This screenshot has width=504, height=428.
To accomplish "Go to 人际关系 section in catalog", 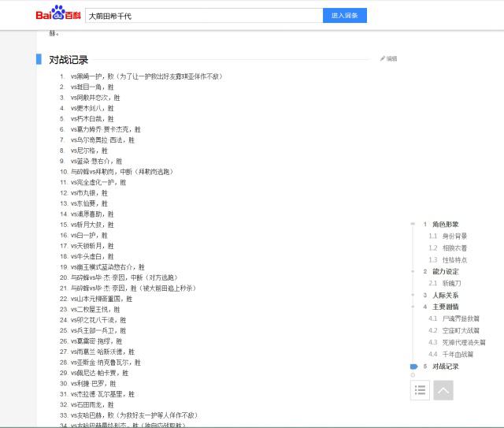I will [x=445, y=296].
